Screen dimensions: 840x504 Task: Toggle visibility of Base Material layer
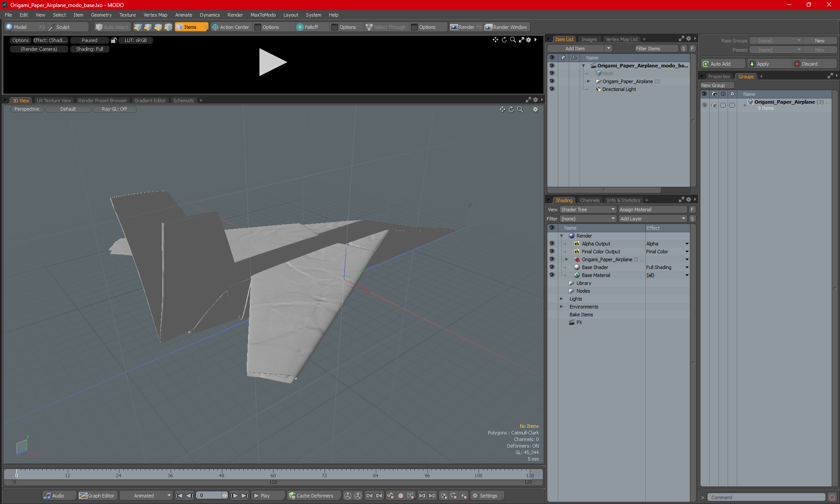552,275
